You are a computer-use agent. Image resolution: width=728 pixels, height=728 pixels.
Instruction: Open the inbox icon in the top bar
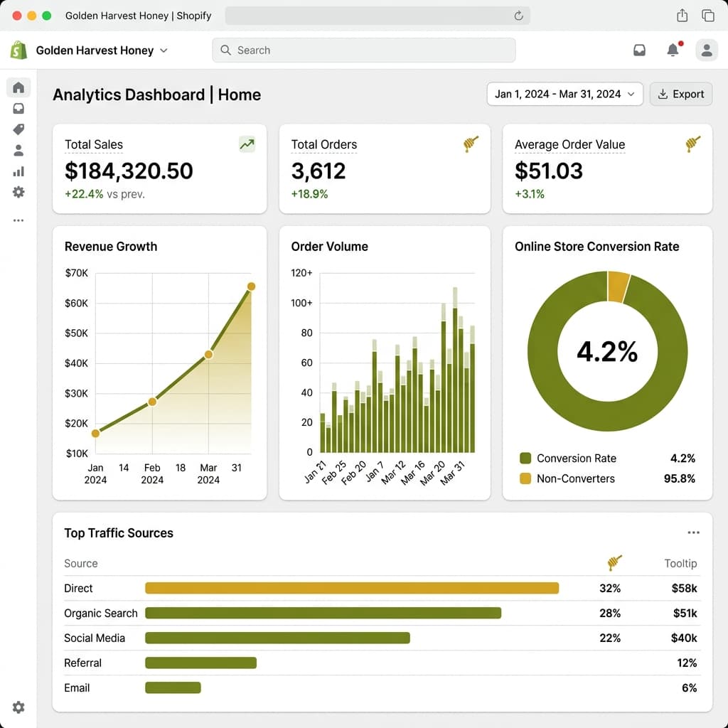click(x=639, y=50)
